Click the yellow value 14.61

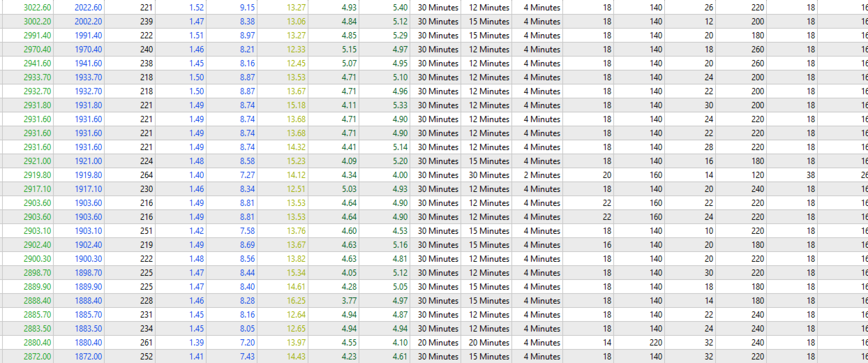coord(296,287)
